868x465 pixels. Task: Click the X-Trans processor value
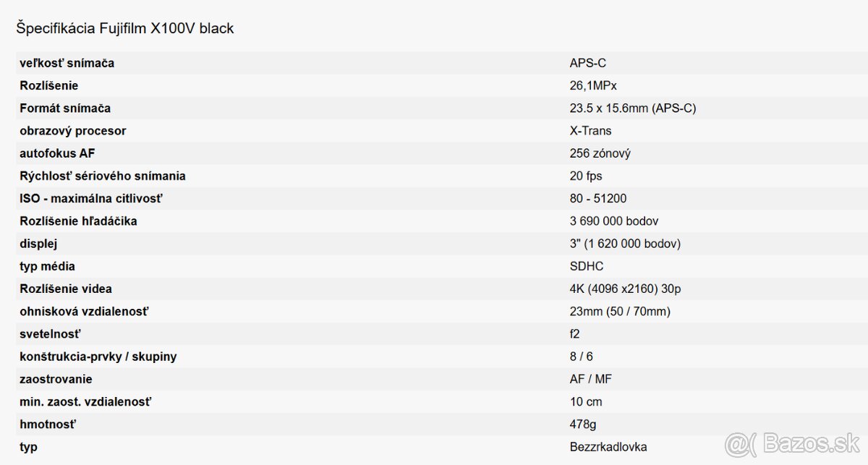click(x=590, y=131)
